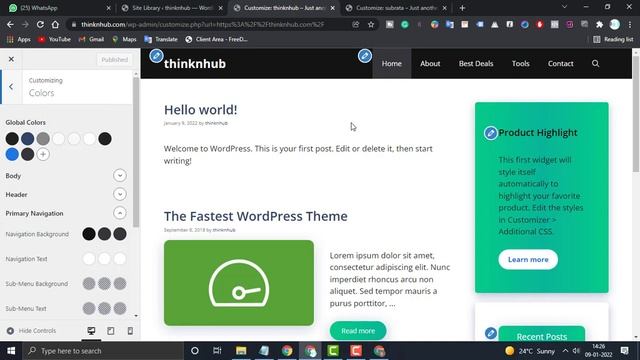Edit the Recent Posts widget via pencil icon
This screenshot has width=640, height=360.
pos(491,333)
